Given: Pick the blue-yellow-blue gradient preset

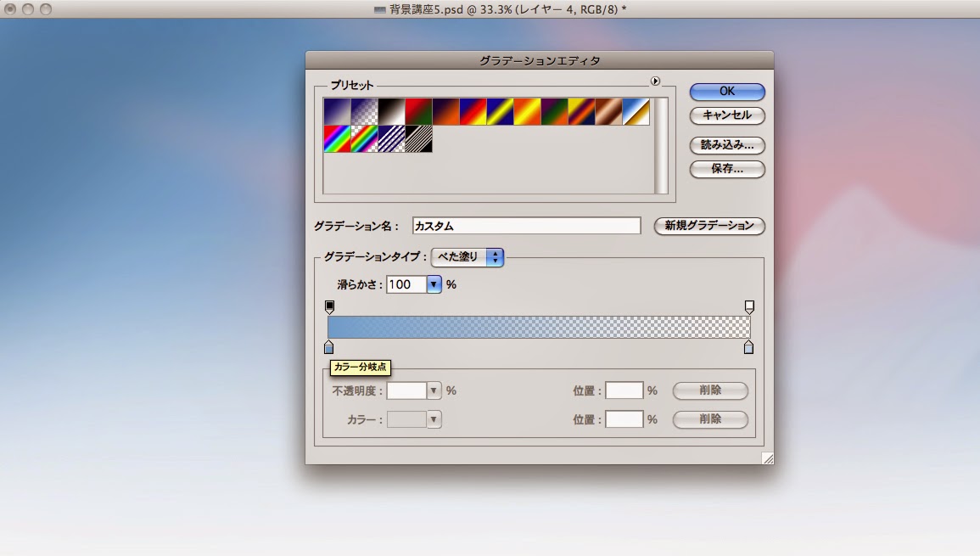Looking at the screenshot, I should point(501,111).
